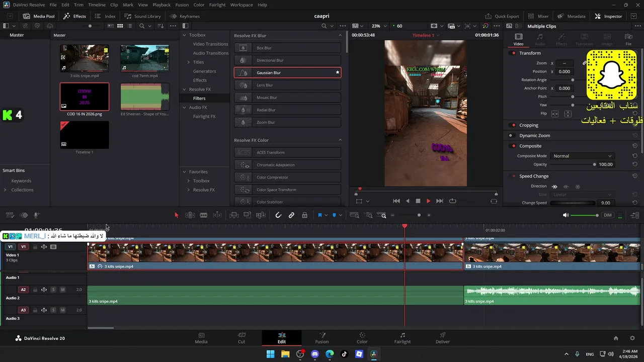
Task: Collapse the Favorites tree
Action: pos(184,171)
